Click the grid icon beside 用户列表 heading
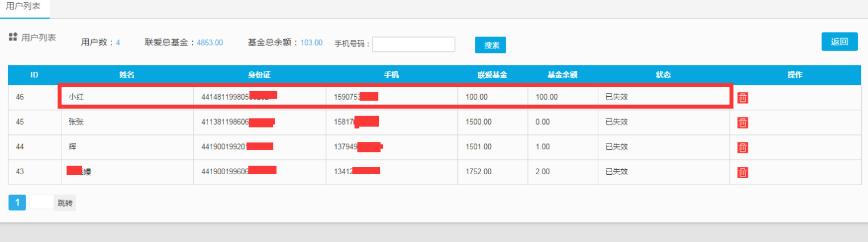The height and width of the screenshot is (242, 868). [x=13, y=37]
